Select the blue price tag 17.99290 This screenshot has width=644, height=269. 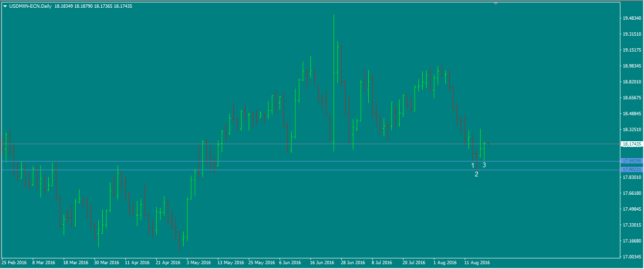[x=631, y=161]
